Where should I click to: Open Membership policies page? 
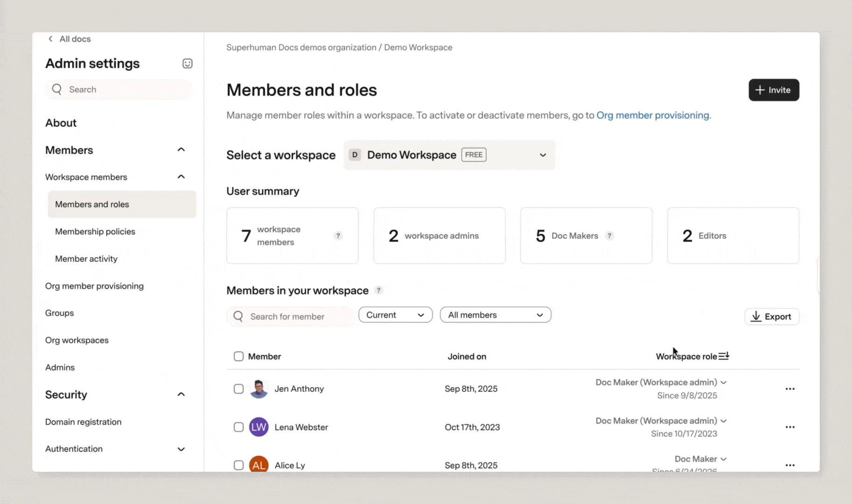(x=95, y=231)
